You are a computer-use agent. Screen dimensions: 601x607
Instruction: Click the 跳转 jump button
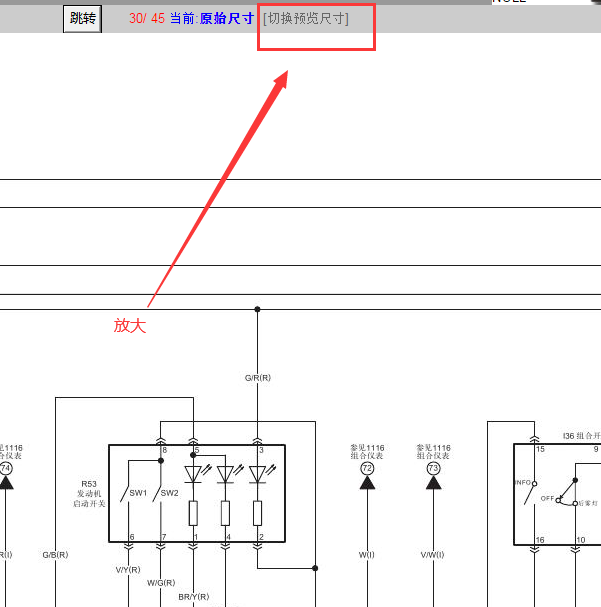click(82, 19)
